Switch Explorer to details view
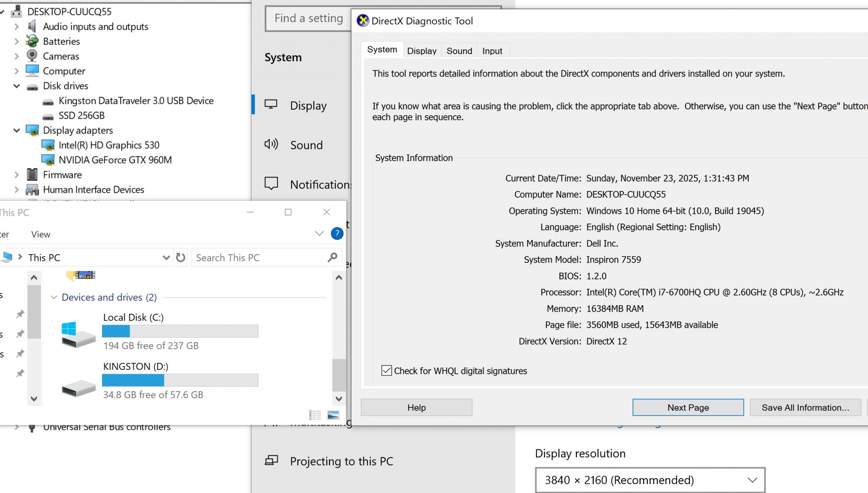The width and height of the screenshot is (868, 493). [315, 415]
